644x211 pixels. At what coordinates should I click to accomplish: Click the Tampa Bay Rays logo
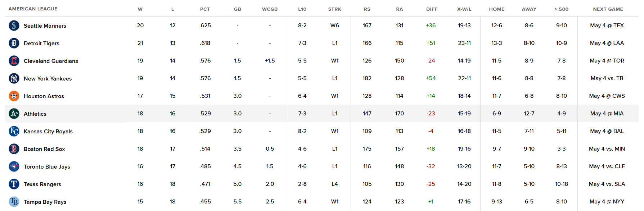pyautogui.click(x=14, y=202)
